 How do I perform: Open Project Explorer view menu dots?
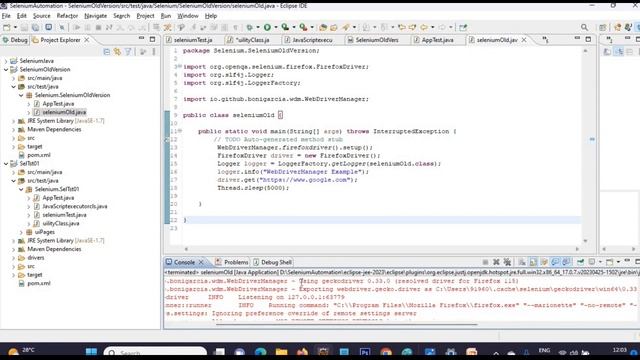coord(154,52)
